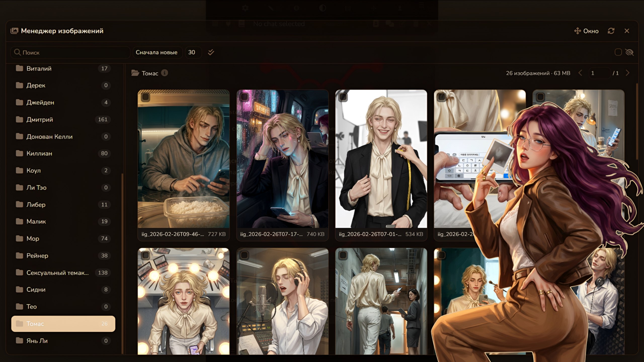Open the Дмитрий folder with 161 images
Image resolution: width=644 pixels, height=362 pixels.
(x=63, y=119)
